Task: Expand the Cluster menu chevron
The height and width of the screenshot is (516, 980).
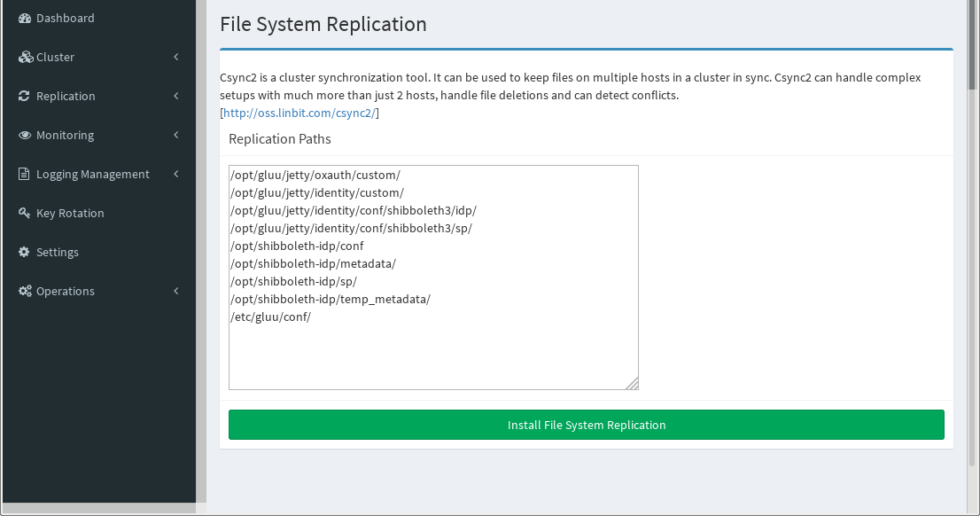Action: 176,57
